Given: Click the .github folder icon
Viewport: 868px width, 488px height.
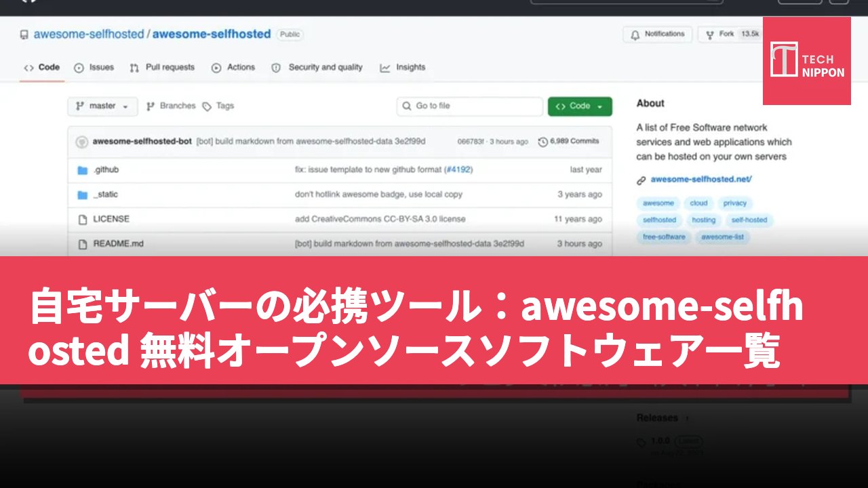Looking at the screenshot, I should [83, 170].
